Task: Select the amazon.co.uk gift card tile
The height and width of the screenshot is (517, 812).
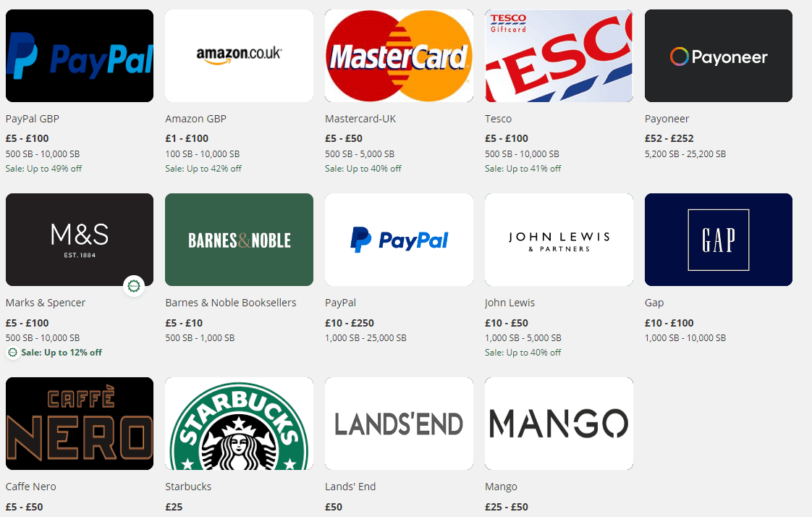Action: [x=240, y=56]
